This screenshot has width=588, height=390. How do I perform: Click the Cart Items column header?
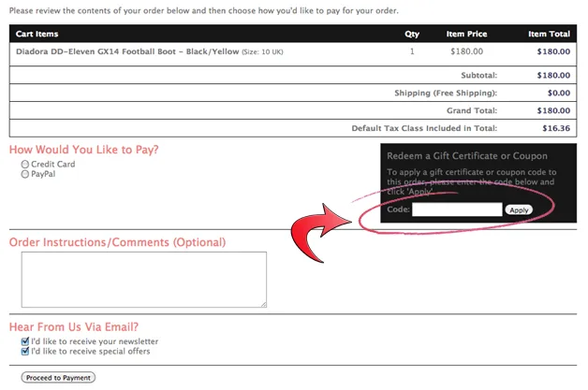coord(37,34)
